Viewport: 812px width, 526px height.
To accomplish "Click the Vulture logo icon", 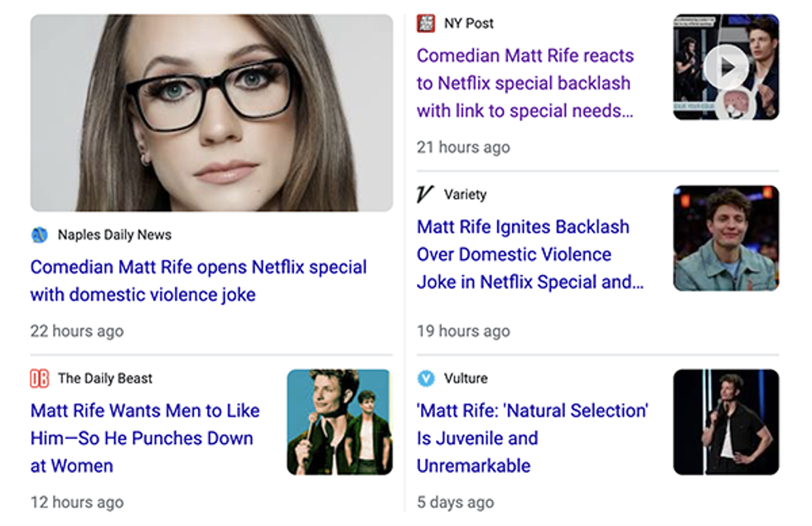I will (426, 379).
